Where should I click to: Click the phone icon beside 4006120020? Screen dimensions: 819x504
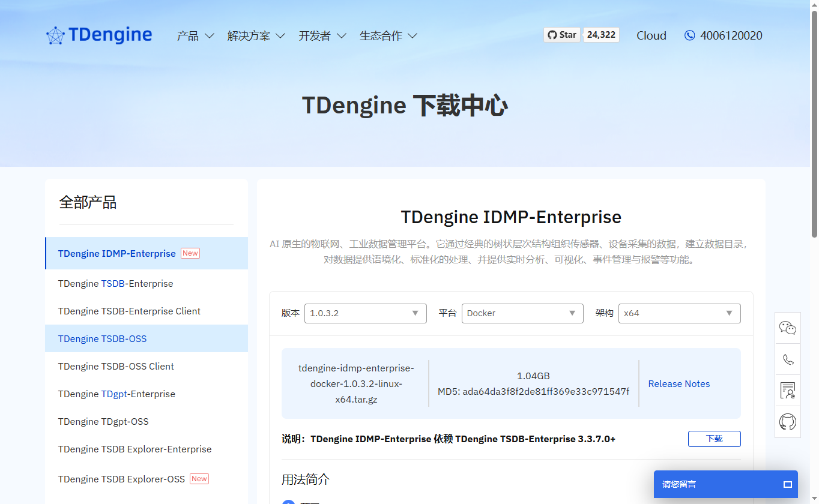689,35
